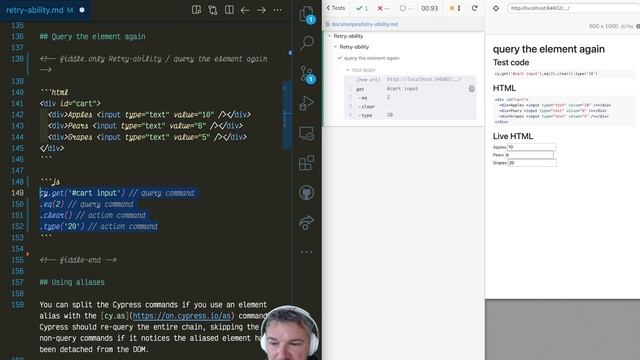Click the Cypress rerun tests icon
This screenshot has height=360, width=640.
[x=474, y=8]
